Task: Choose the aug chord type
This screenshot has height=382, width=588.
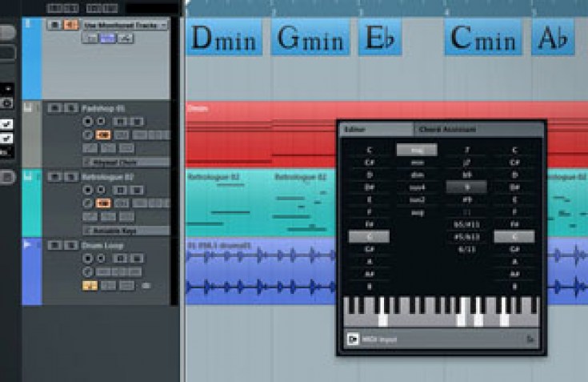Action: coord(417,212)
